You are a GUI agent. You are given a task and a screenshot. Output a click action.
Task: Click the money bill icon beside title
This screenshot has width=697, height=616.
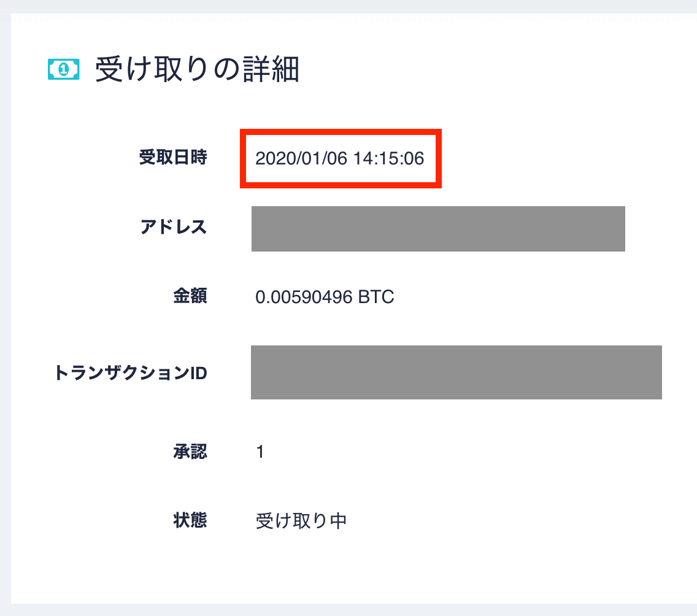click(x=64, y=69)
